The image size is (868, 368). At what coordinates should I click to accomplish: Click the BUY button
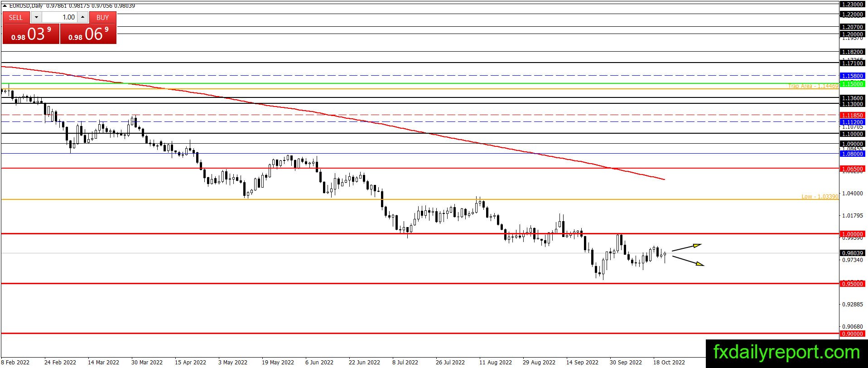tap(103, 17)
